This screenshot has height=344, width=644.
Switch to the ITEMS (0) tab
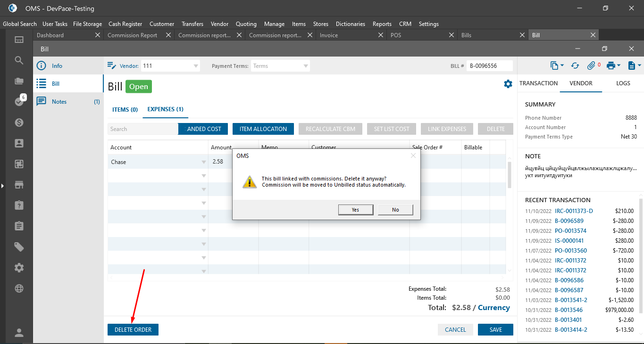[125, 109]
